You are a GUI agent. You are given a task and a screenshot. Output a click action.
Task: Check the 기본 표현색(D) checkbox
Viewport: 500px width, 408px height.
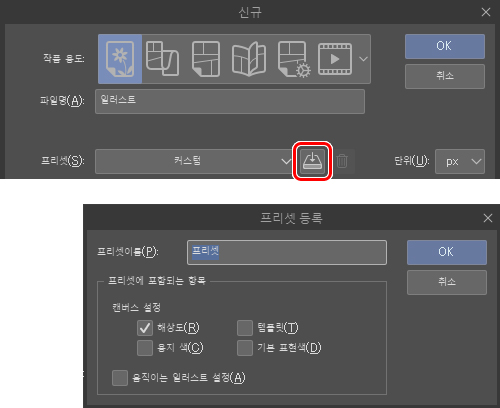click(x=245, y=348)
